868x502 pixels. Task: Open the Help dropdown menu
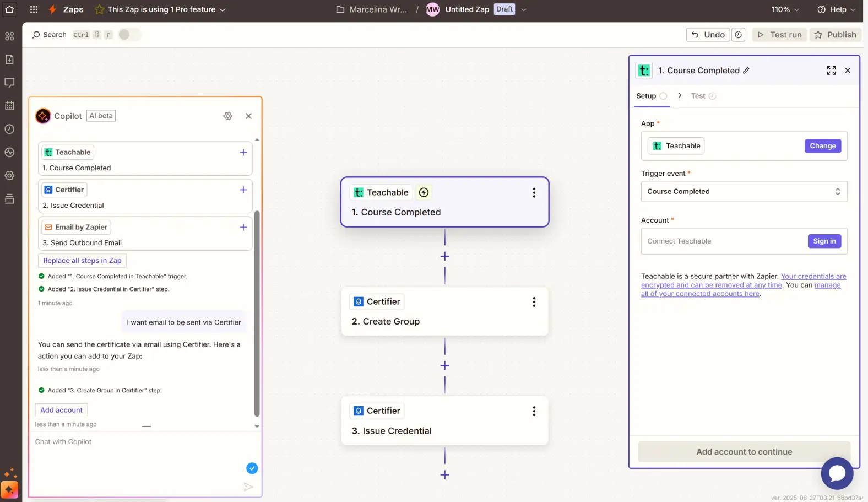[x=836, y=9]
